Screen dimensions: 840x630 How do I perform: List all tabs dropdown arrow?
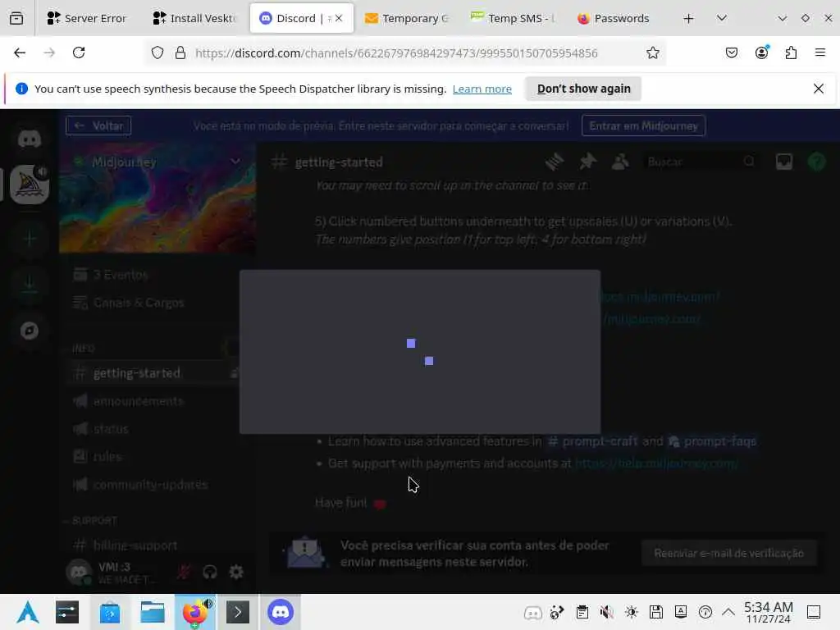[x=722, y=18]
